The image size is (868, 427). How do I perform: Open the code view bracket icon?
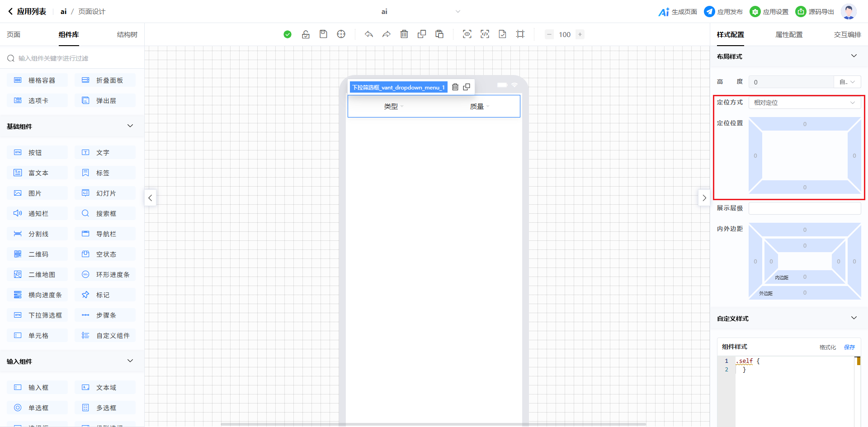tap(485, 34)
